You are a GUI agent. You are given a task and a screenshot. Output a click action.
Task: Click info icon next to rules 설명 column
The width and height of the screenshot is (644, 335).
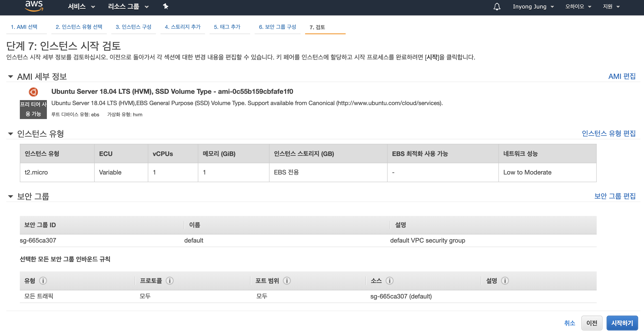[x=505, y=281]
